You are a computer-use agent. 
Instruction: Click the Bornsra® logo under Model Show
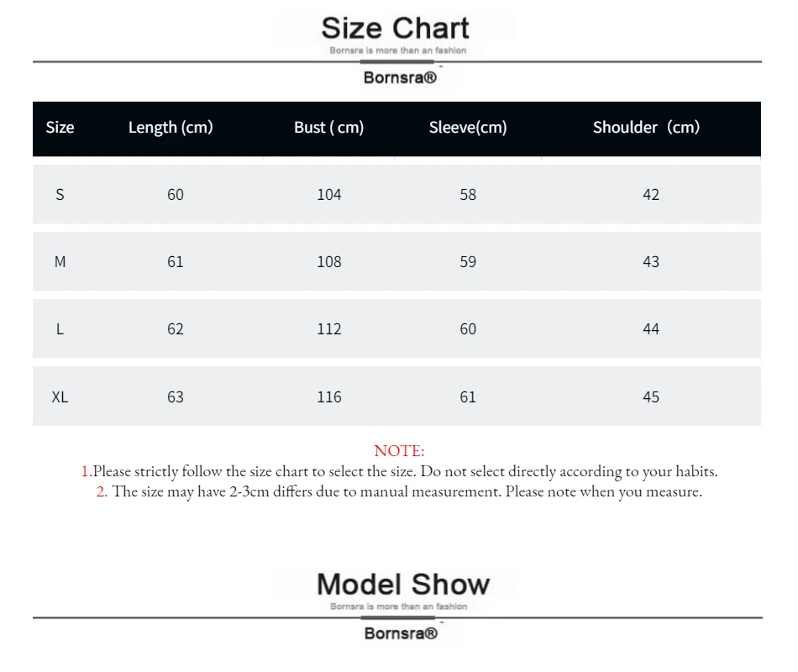pos(401,633)
